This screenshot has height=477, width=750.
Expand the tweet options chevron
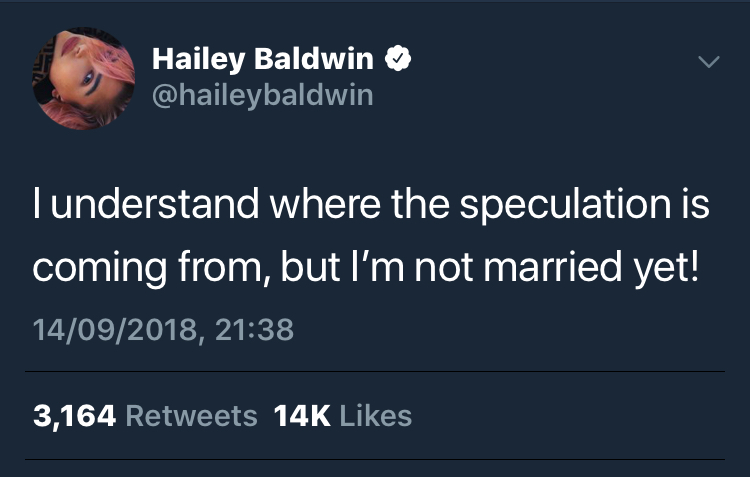pos(708,61)
